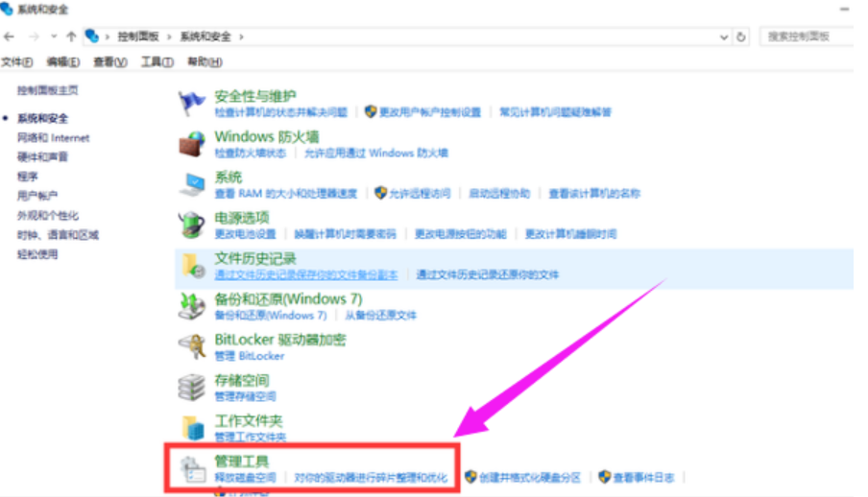Screen dimensions: 868x497
Task: Expand the chevron after 控制面板 in breadcrumb
Action: click(169, 36)
